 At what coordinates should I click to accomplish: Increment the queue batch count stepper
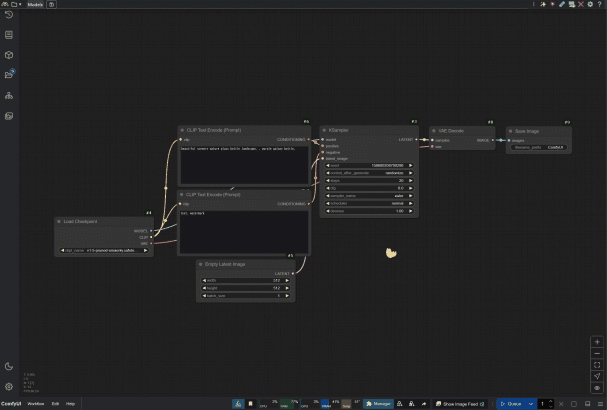(551, 401)
